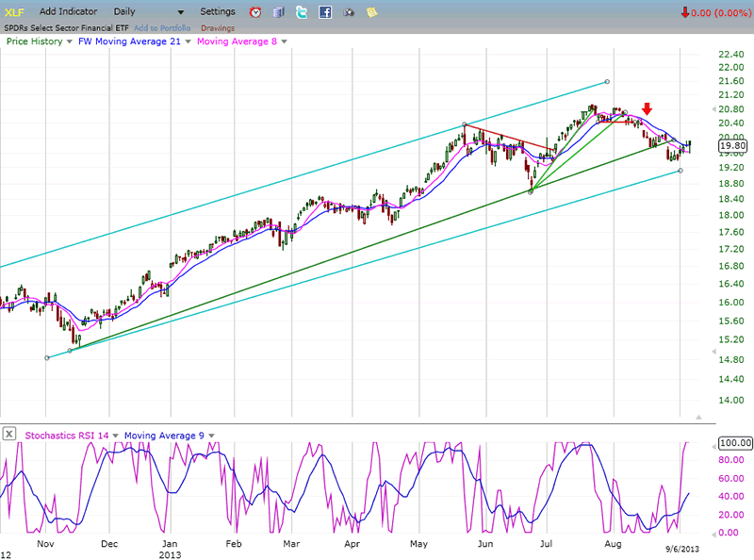Screen dimensions: 754x560
Task: Click the Drawings link
Action: click(218, 28)
